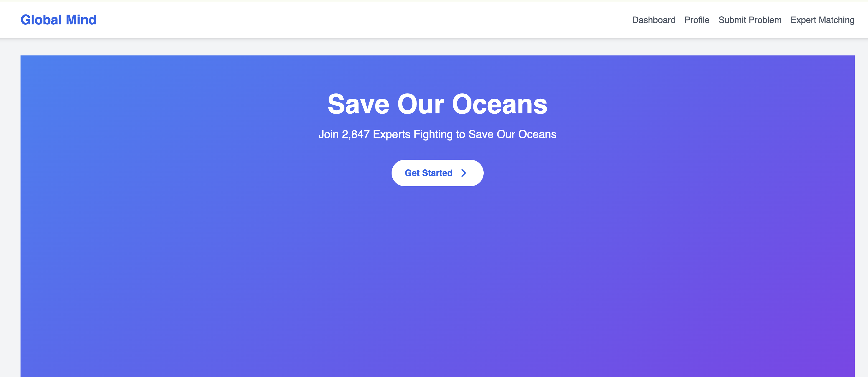
Task: Go to the Profile page
Action: pos(697,20)
